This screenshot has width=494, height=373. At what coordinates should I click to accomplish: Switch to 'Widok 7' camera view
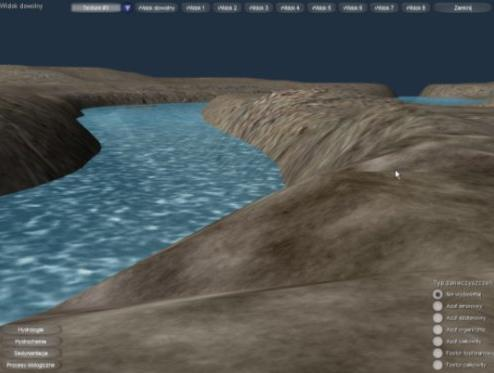tap(384, 8)
